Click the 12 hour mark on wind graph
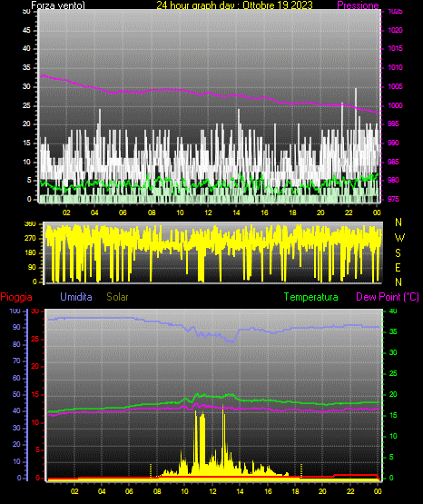423x504 pixels. click(x=209, y=212)
